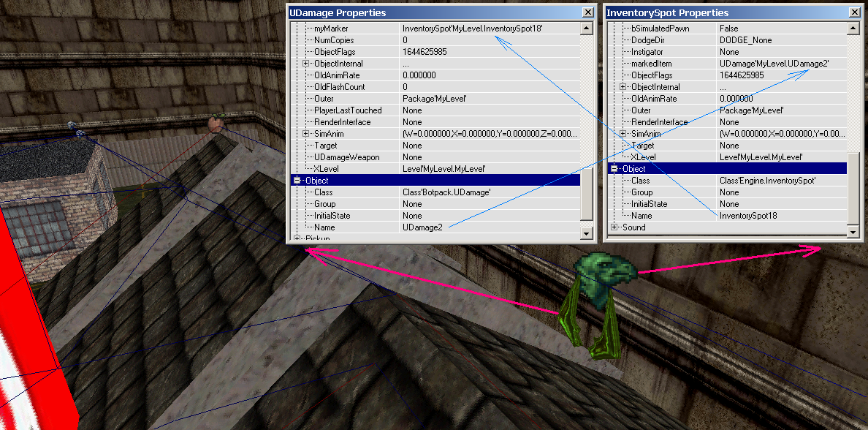This screenshot has width=868, height=430.
Task: Select XLevel row in UDamage Properties
Action: (435, 169)
